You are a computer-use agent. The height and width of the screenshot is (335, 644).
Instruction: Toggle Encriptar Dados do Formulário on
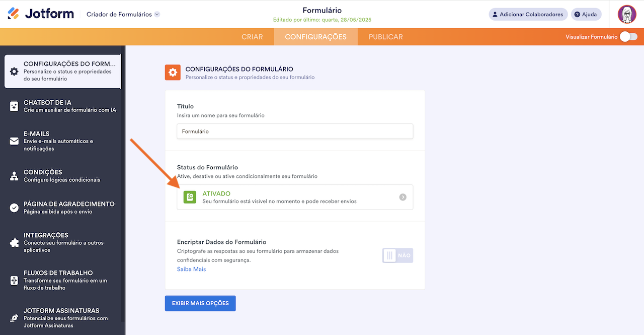(397, 255)
